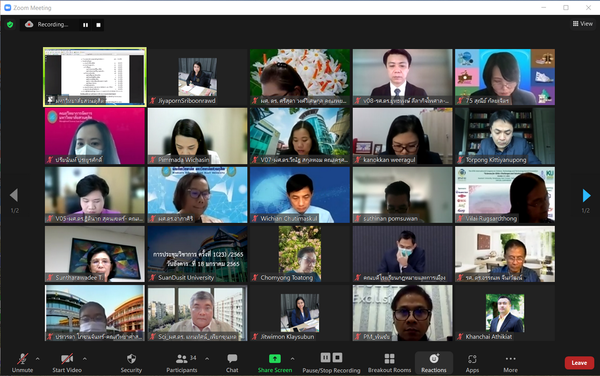Pause recording using top-left pause icon
600x376 pixels.
(85, 25)
